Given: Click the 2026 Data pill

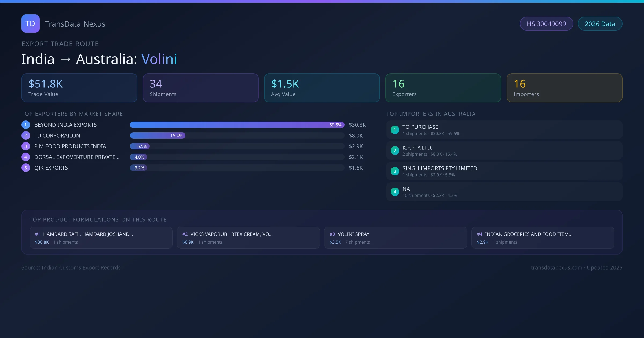Looking at the screenshot, I should coord(600,24).
